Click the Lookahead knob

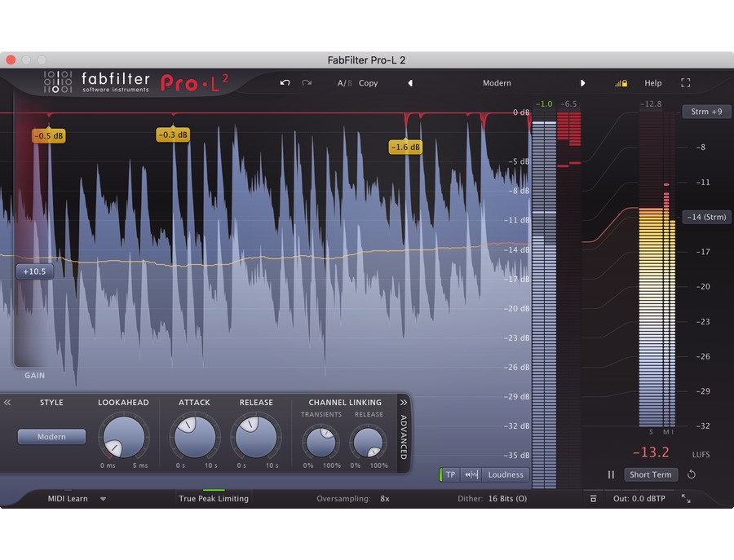pyautogui.click(x=124, y=437)
